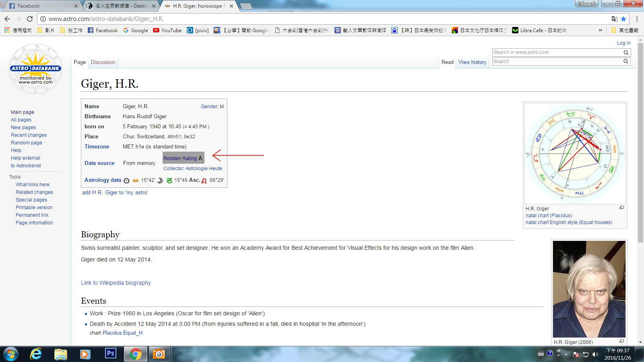Screen dimensions: 644x362
Task: Click the Astro Databank logo
Action: click(35, 69)
